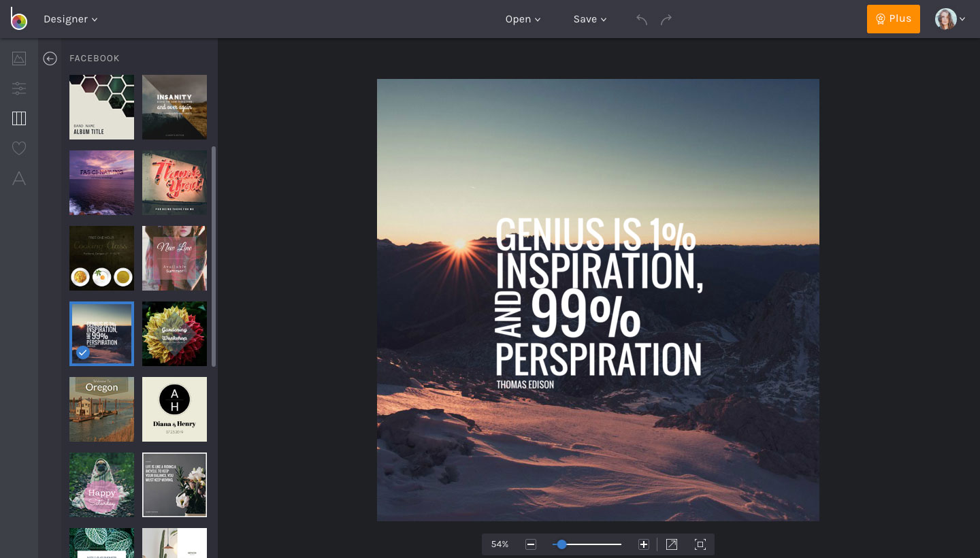Select the Oregon travel template
980x558 pixels.
(102, 410)
